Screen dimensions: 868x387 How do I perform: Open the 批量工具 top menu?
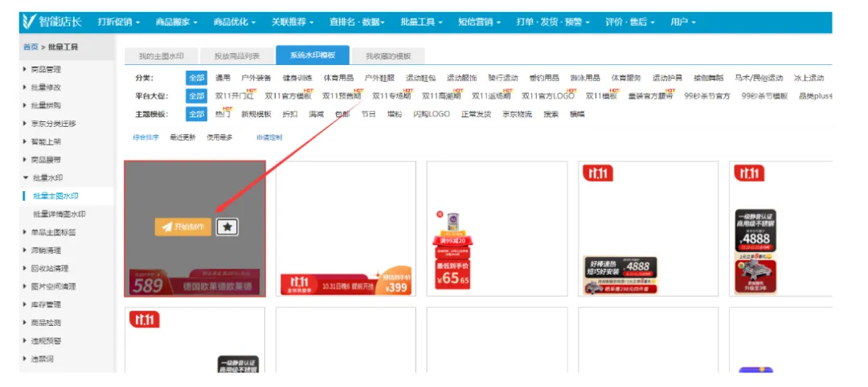[x=422, y=22]
